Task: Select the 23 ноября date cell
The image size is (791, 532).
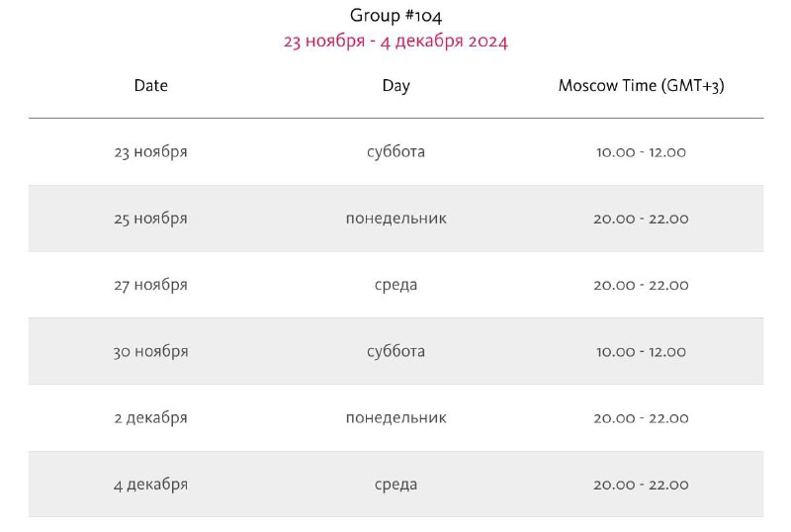Action: pyautogui.click(x=151, y=152)
